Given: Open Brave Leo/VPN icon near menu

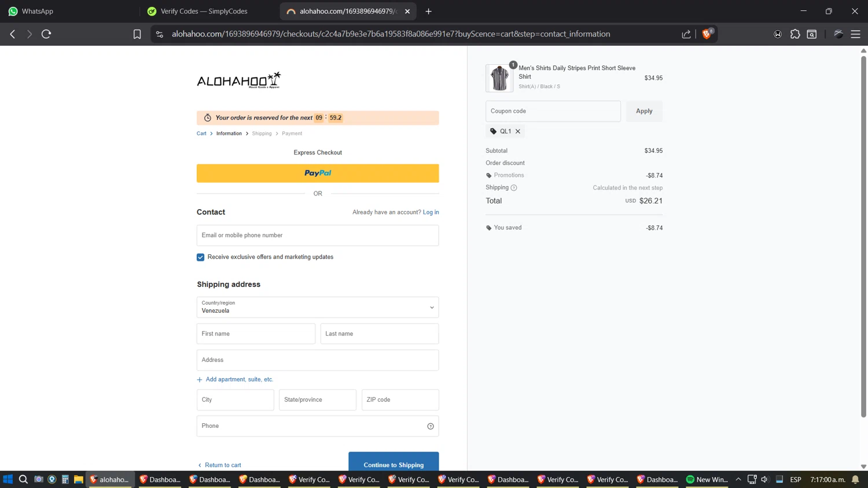Looking at the screenshot, I should point(838,34).
